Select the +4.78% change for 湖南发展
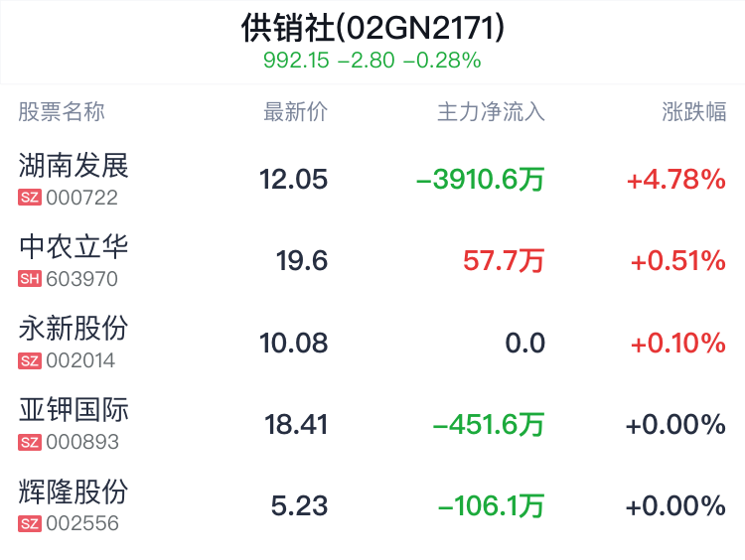Image resolution: width=745 pixels, height=560 pixels. (x=676, y=180)
